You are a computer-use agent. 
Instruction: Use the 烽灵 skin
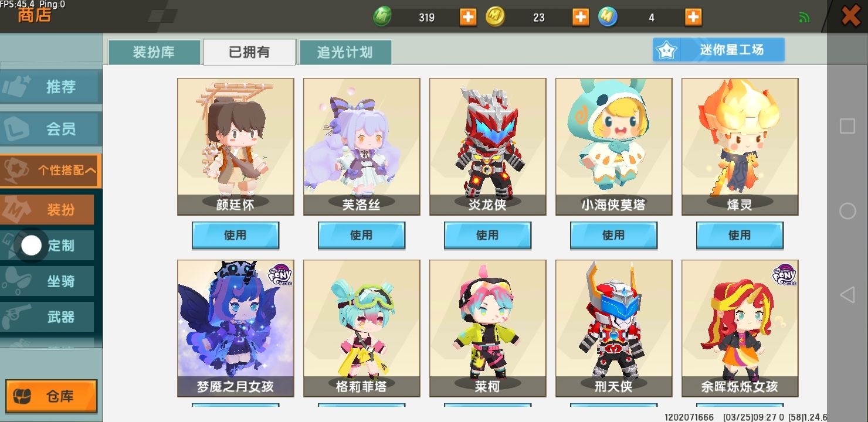740,235
